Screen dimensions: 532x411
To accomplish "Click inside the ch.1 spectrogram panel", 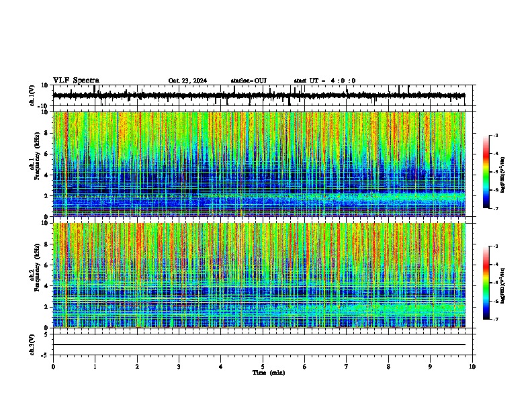I will [x=259, y=164].
